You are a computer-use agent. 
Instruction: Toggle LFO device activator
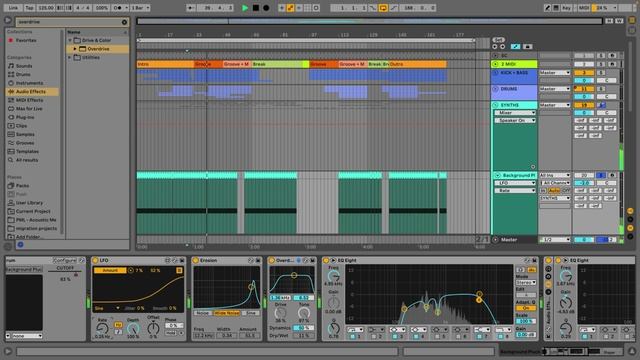[96, 260]
